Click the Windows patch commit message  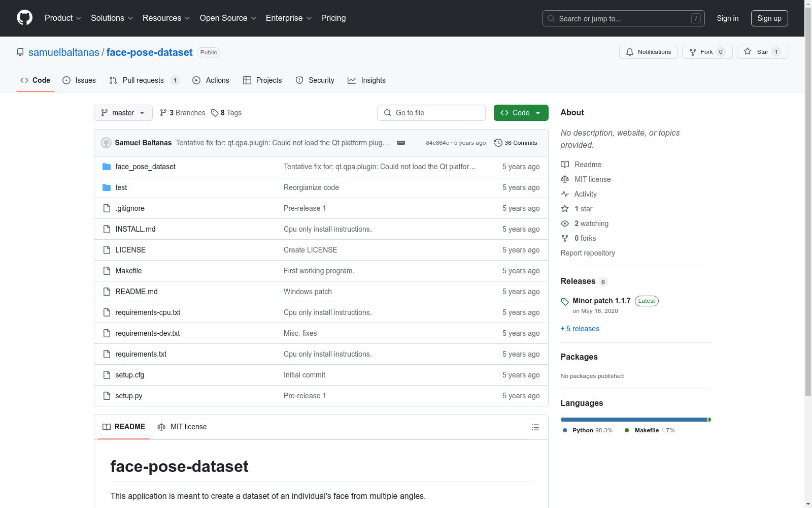coord(308,292)
